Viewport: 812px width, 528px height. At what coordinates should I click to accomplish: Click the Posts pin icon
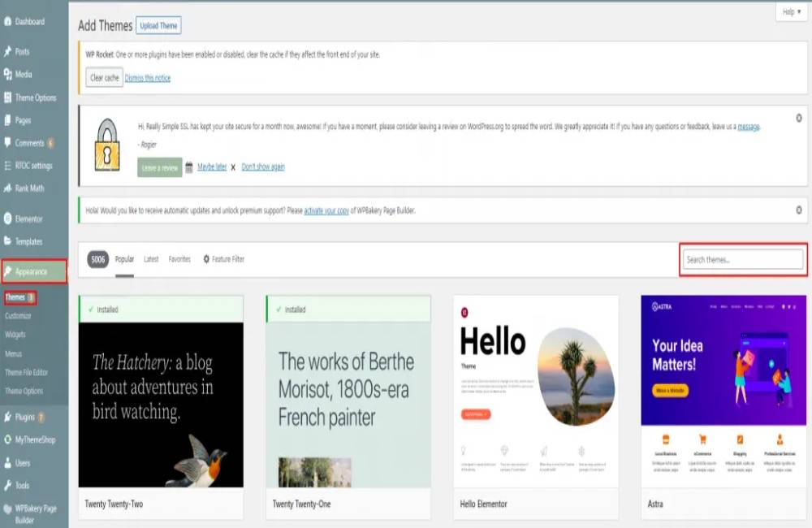pyautogui.click(x=7, y=51)
